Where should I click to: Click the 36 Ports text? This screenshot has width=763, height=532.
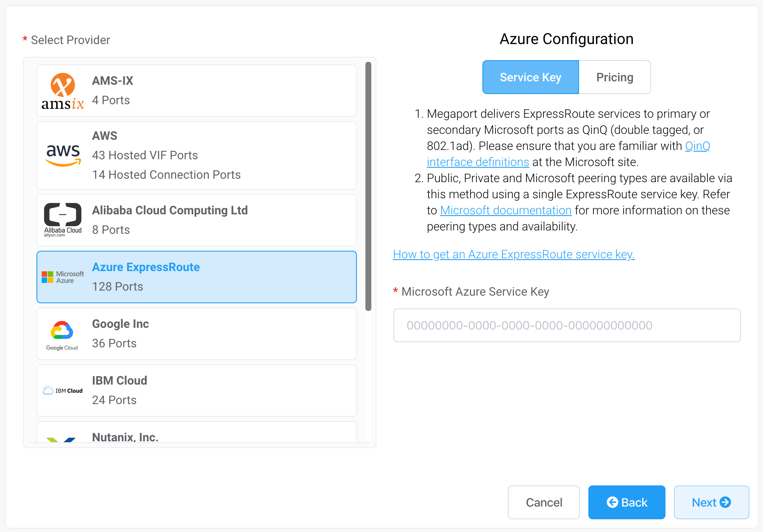tap(114, 343)
